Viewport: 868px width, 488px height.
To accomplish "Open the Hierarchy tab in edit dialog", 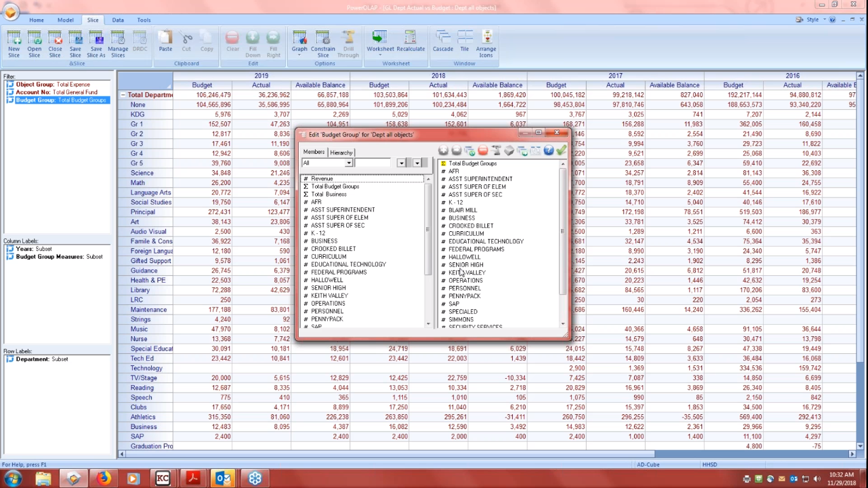I will pyautogui.click(x=341, y=152).
